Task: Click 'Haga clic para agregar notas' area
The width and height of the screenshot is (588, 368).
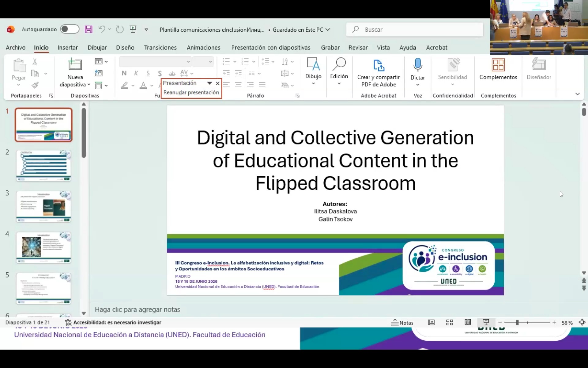Action: pos(137,309)
